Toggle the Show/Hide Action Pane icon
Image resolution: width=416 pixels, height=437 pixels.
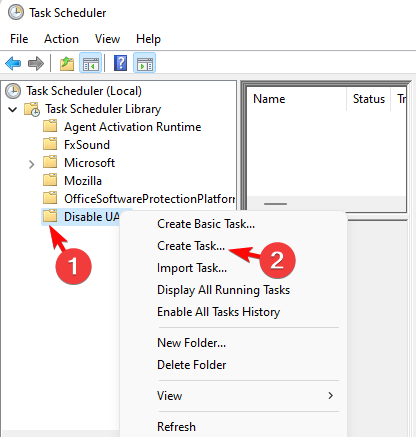point(144,63)
